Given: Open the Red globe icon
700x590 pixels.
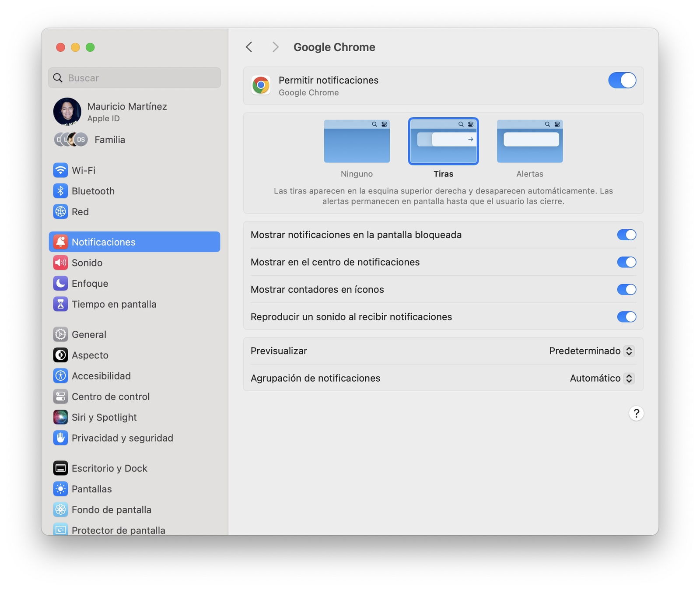Looking at the screenshot, I should point(60,212).
